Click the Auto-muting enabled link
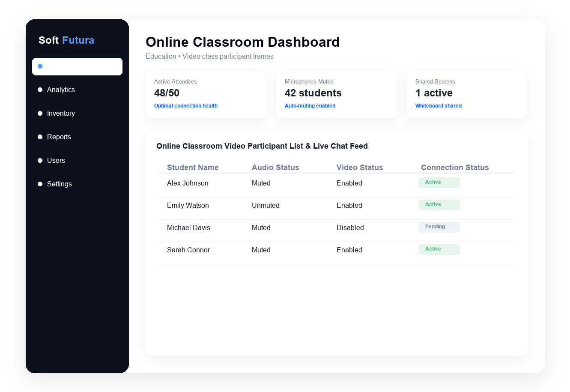 pyautogui.click(x=310, y=106)
